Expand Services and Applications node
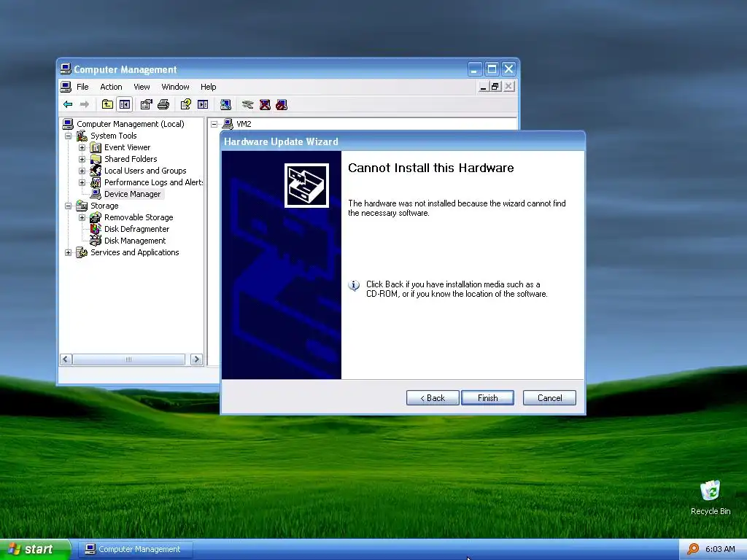The height and width of the screenshot is (560, 747). (68, 252)
